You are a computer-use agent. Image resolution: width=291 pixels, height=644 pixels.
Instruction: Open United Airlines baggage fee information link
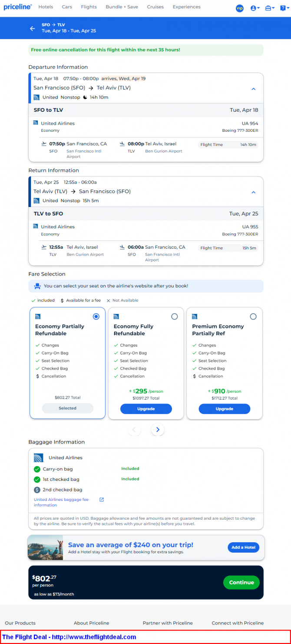61,502
